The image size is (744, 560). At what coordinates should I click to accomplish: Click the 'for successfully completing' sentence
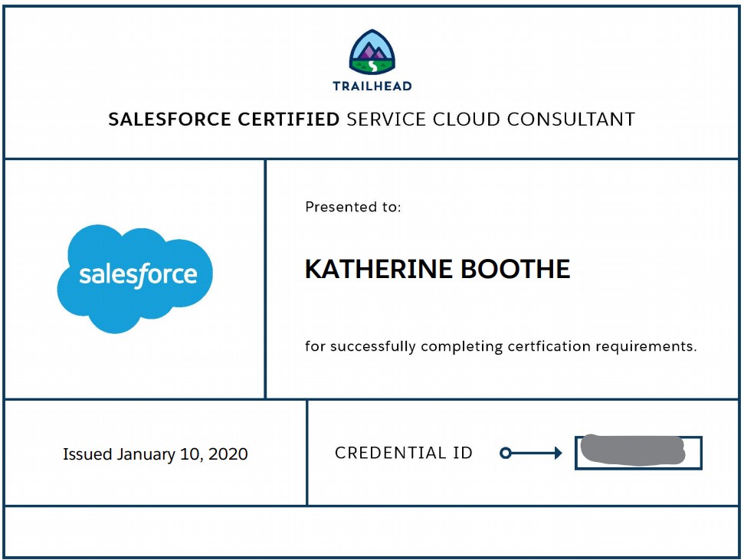coord(500,347)
